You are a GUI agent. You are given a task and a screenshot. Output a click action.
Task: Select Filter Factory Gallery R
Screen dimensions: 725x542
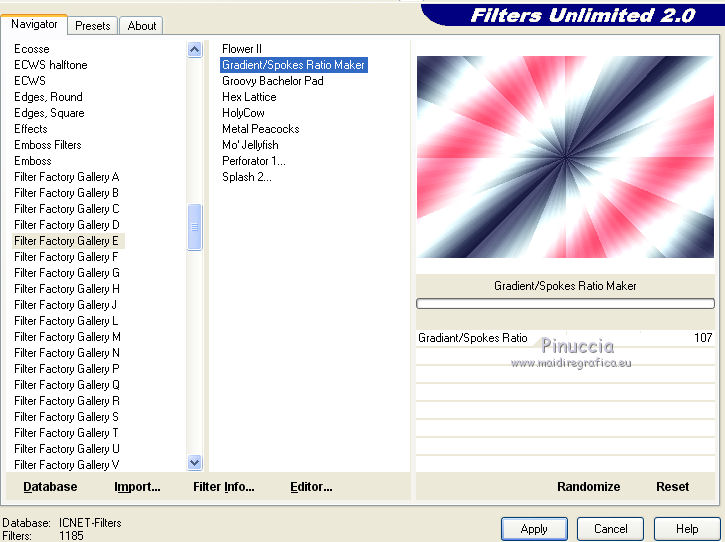point(67,401)
